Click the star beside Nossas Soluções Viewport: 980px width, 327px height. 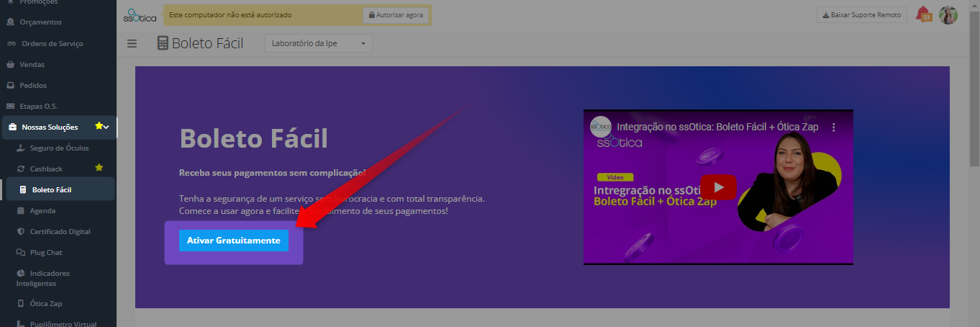pos(99,126)
